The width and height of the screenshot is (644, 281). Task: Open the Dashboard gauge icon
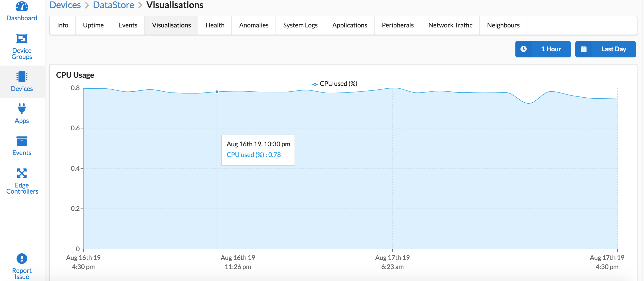point(22,6)
